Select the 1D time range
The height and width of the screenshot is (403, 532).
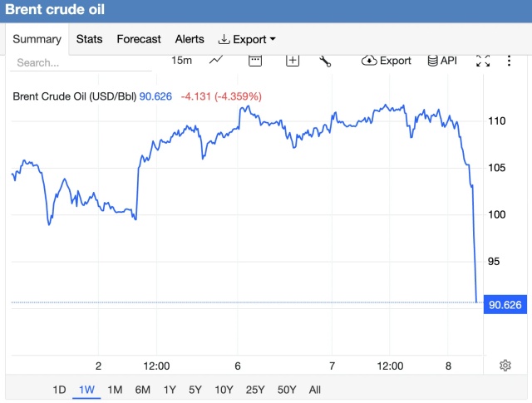point(59,390)
